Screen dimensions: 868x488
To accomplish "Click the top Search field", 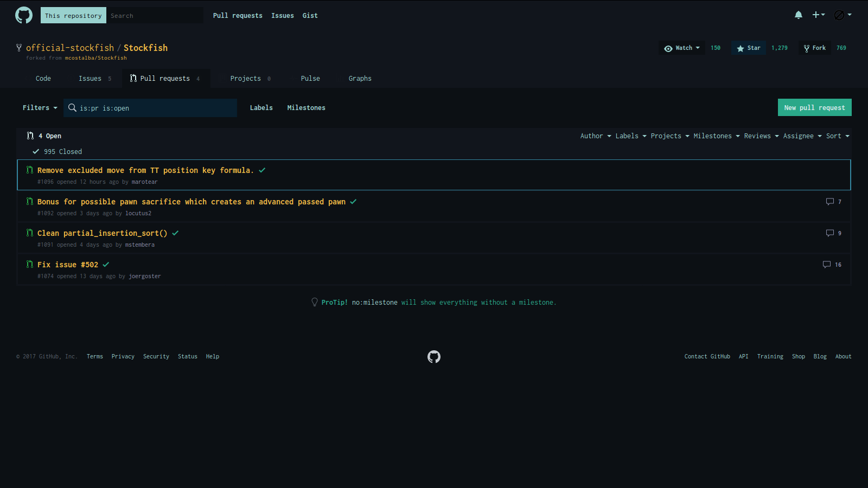I will (x=155, y=15).
